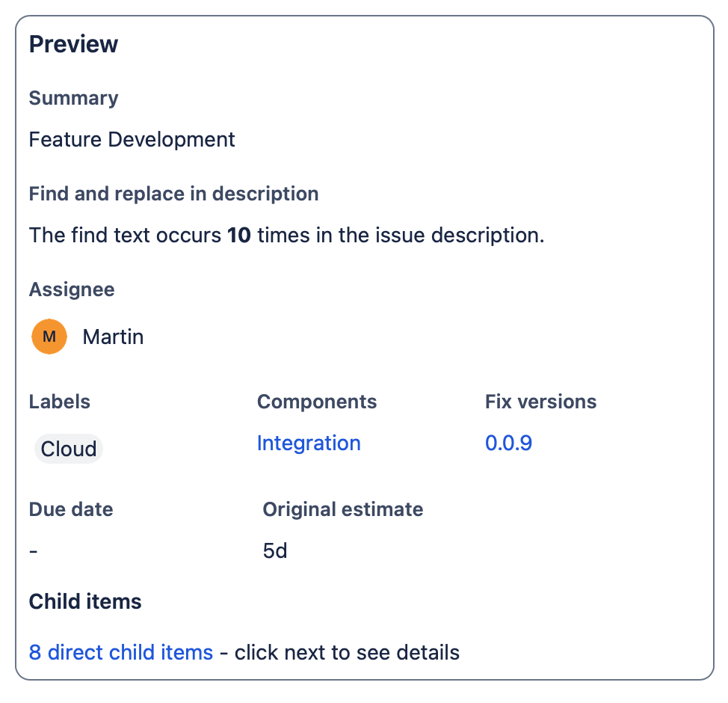Click the Preview heading
This screenshot has height=703, width=728.
point(73,44)
